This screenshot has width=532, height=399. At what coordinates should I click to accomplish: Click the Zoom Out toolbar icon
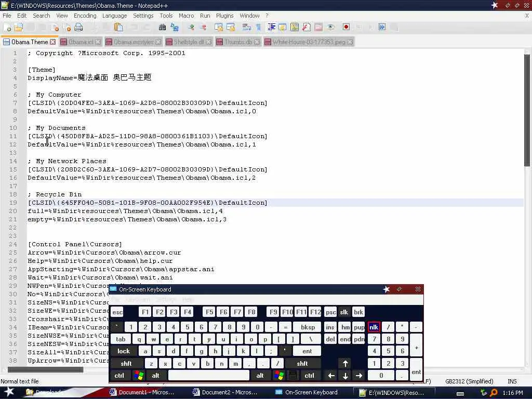click(x=203, y=28)
